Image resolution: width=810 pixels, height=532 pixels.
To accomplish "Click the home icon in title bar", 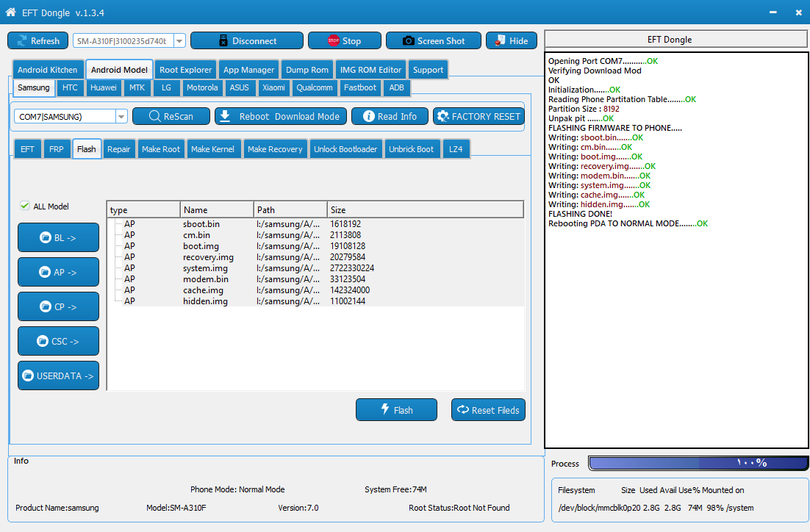I will click(10, 12).
